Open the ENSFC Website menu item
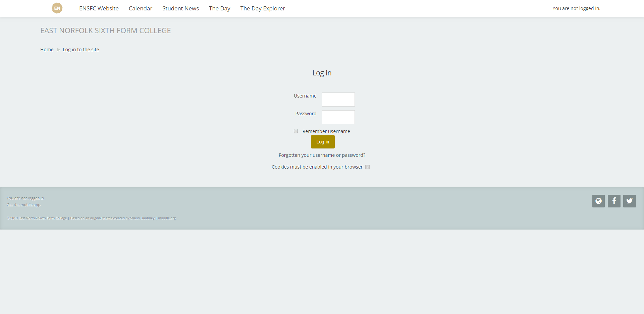Viewport: 644px width, 314px height. tap(99, 8)
